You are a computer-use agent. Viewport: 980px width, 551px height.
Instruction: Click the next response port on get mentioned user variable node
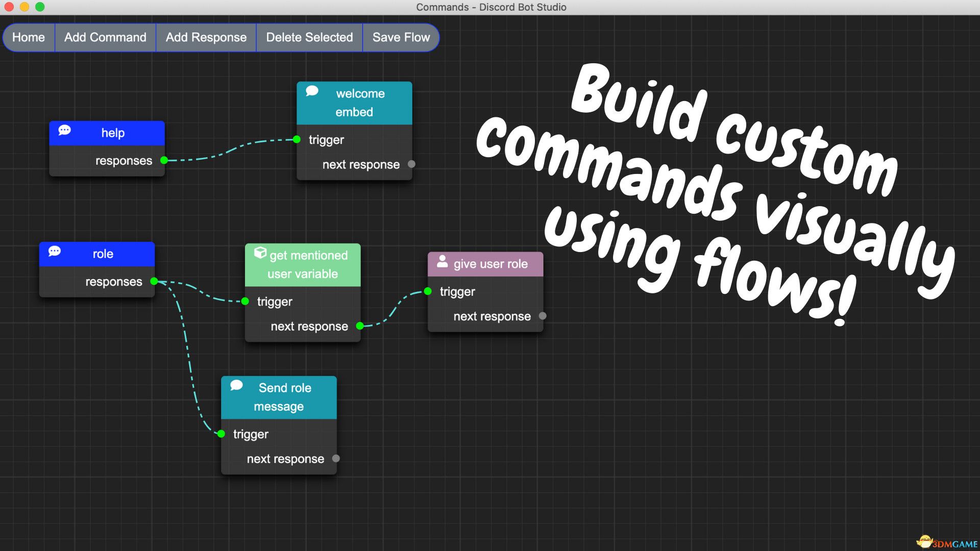tap(361, 327)
